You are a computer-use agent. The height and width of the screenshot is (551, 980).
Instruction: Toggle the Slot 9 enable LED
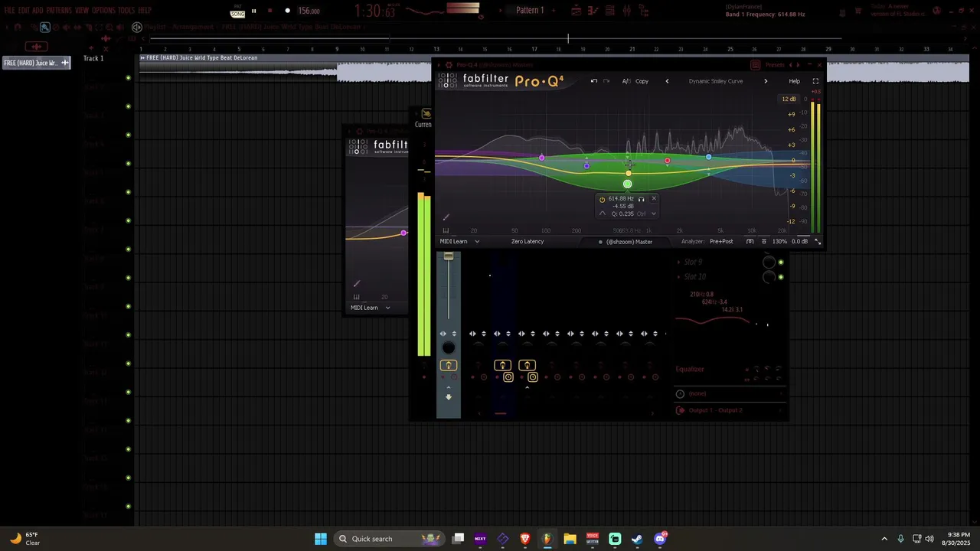click(781, 262)
